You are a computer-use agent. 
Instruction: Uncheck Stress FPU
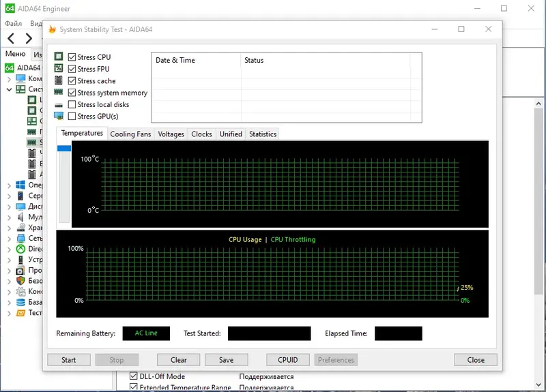(x=72, y=69)
